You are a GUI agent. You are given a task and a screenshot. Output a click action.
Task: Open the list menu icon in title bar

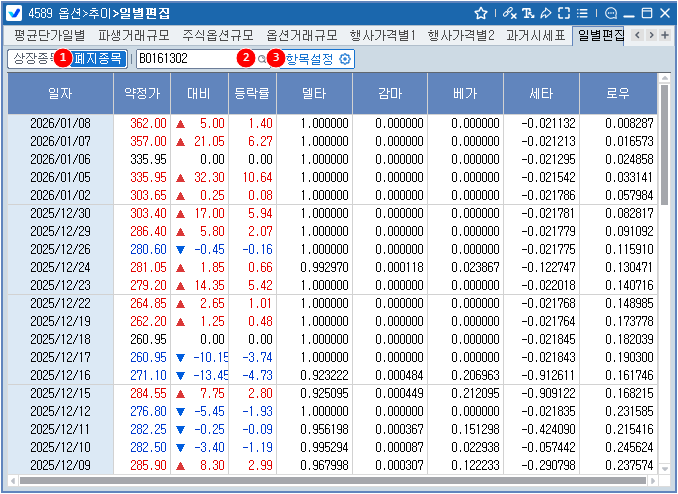[x=582, y=13]
